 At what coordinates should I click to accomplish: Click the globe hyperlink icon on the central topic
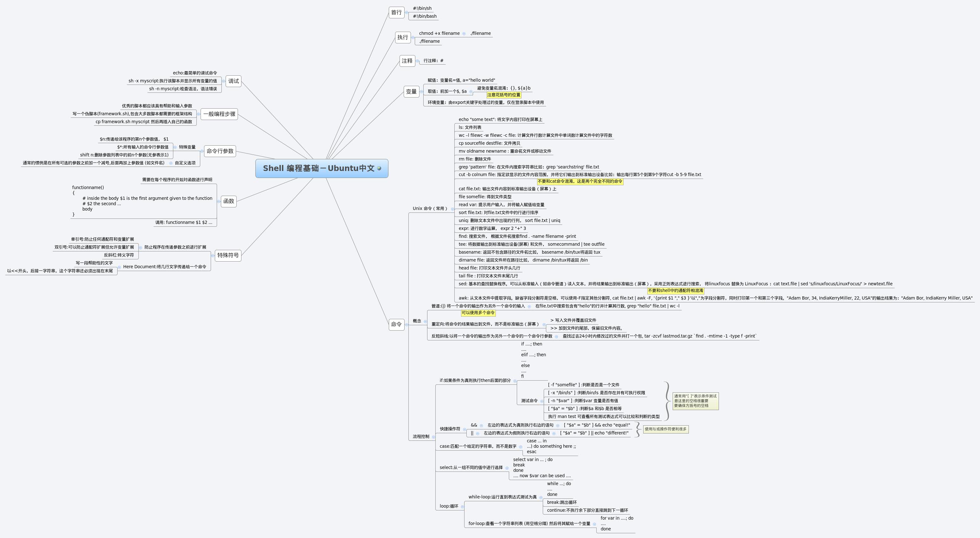tap(379, 168)
